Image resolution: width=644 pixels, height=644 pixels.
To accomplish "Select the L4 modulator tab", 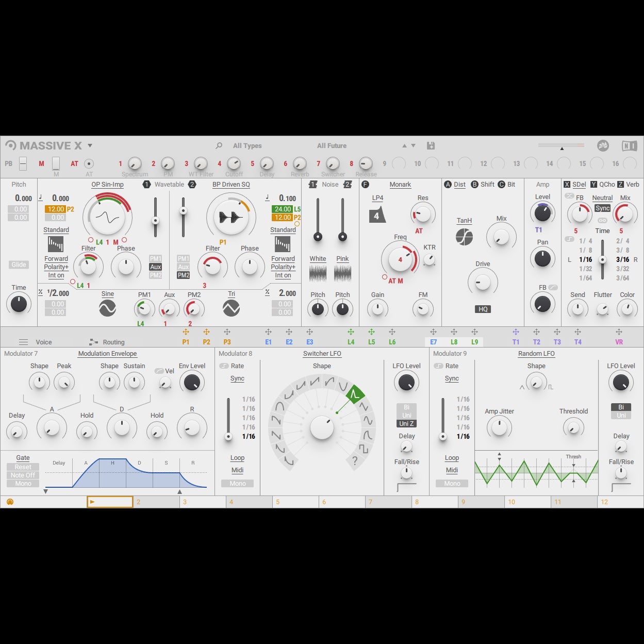I will click(x=351, y=342).
